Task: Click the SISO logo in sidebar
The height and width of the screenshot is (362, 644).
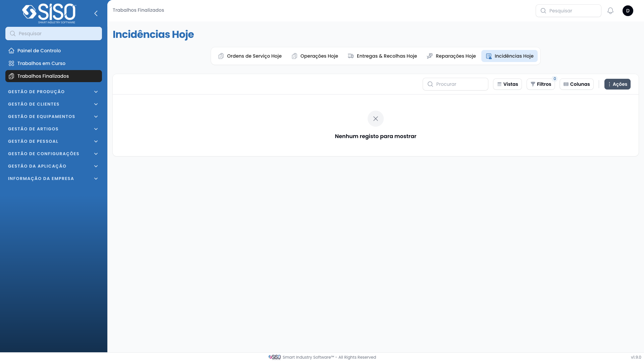Action: pyautogui.click(x=49, y=13)
